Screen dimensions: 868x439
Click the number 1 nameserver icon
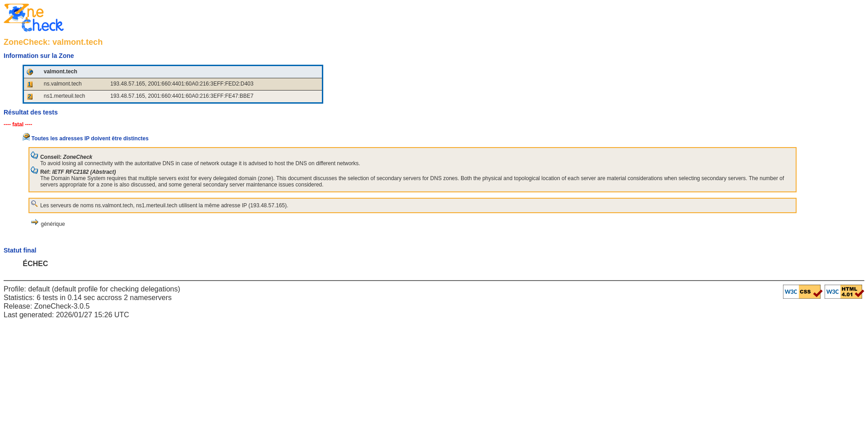[30, 84]
